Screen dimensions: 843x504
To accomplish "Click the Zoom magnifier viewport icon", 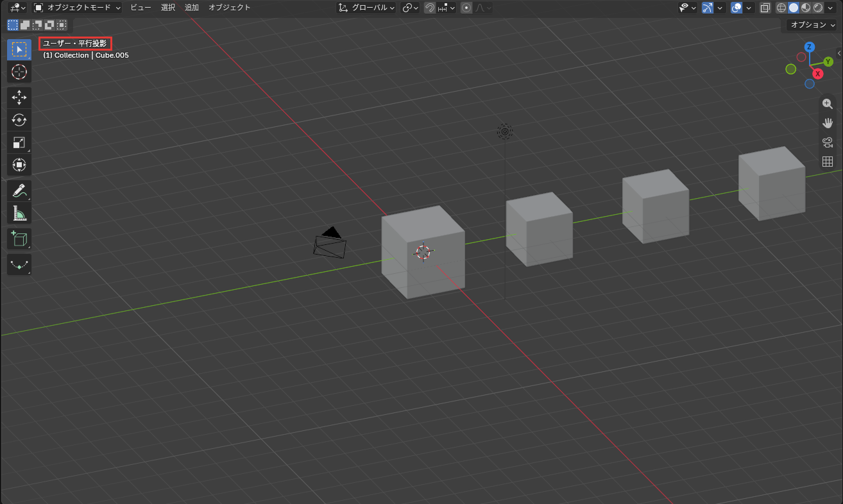I will (x=828, y=104).
